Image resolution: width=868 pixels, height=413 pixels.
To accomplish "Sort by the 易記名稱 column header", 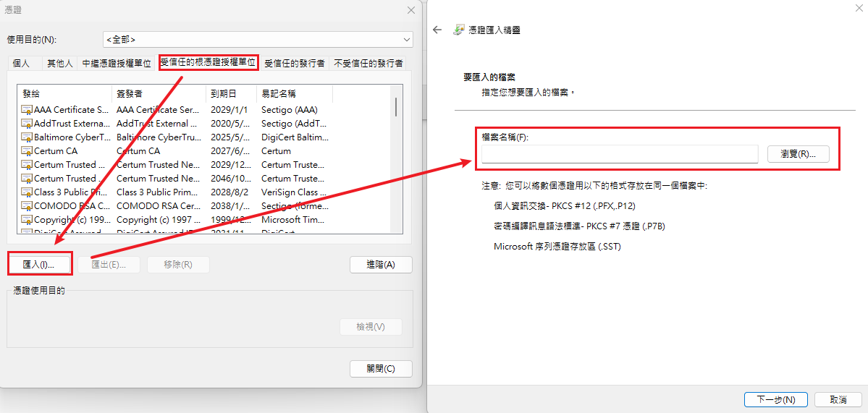I will tap(295, 94).
